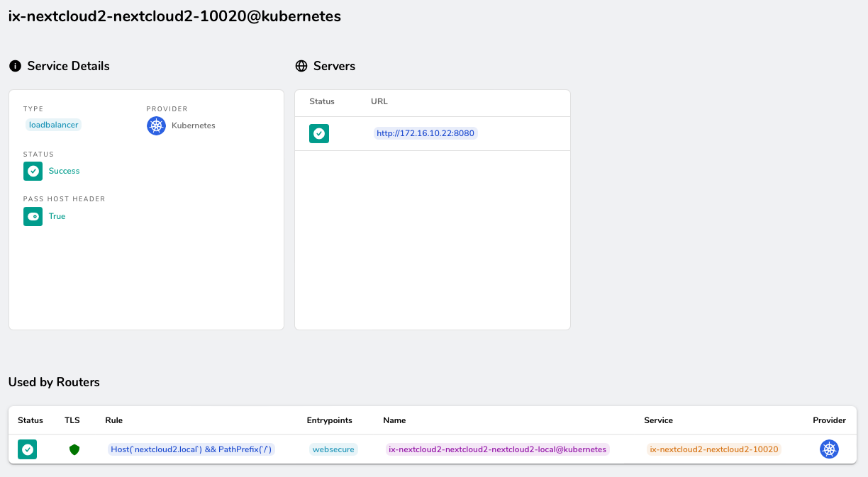Click the Used by Routers heading
Image resolution: width=868 pixels, height=477 pixels.
point(54,382)
